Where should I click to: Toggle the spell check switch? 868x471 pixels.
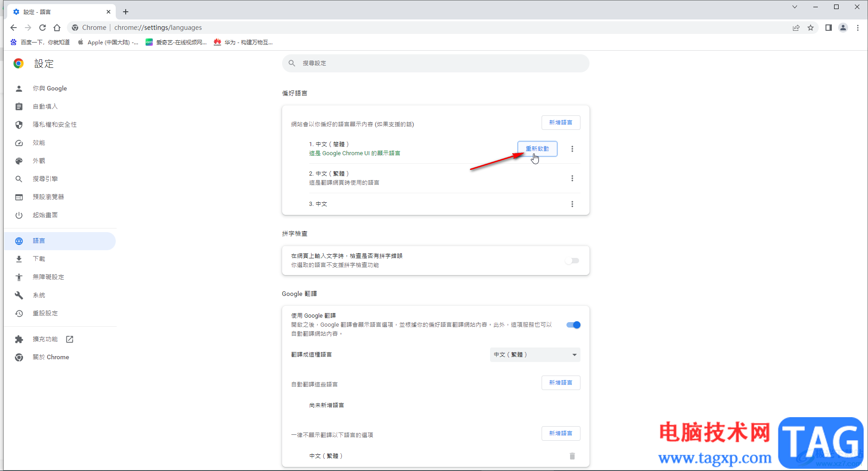(x=573, y=261)
